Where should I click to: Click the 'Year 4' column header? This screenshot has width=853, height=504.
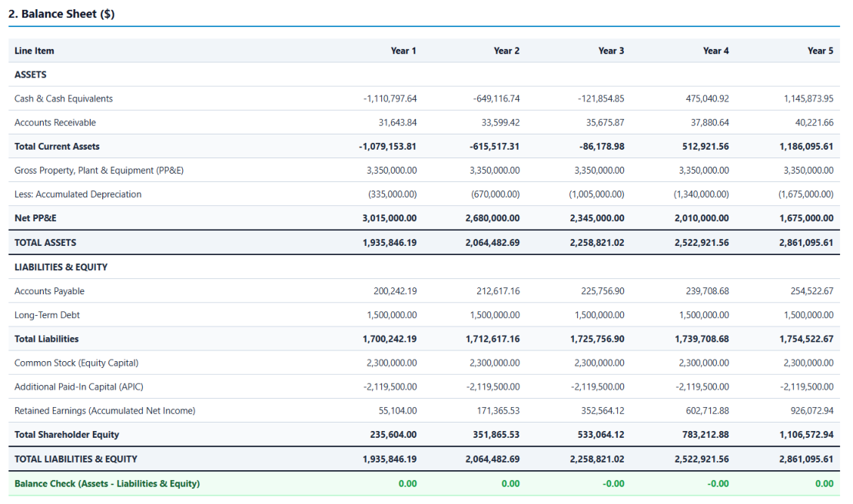(x=715, y=51)
